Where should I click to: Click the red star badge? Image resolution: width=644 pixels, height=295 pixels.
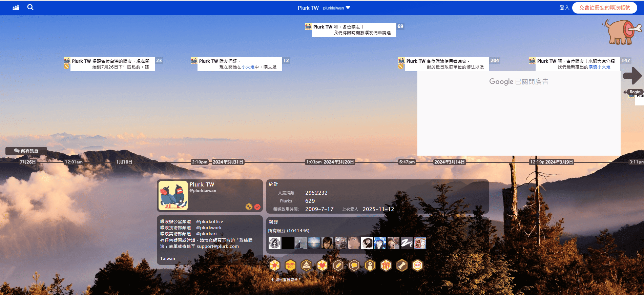click(275, 265)
